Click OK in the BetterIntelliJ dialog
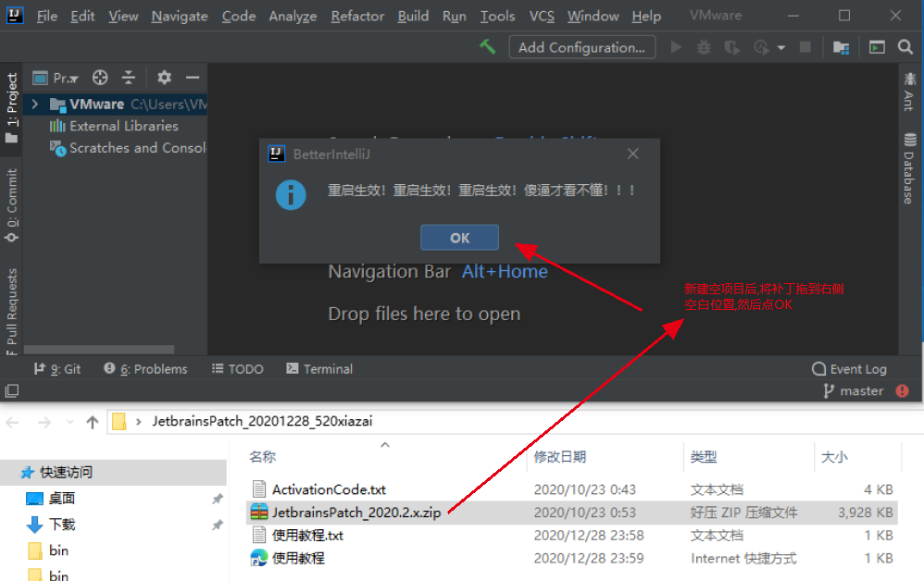The height and width of the screenshot is (581, 924). coord(459,237)
